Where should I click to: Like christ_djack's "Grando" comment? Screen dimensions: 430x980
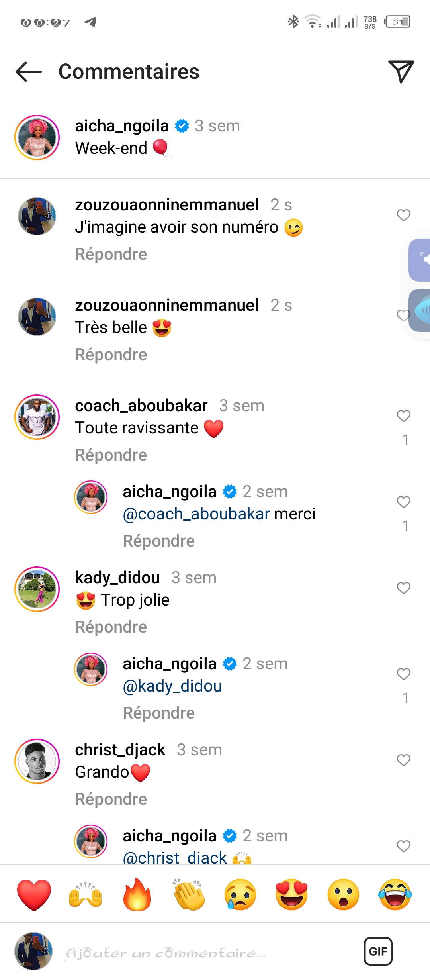click(403, 760)
